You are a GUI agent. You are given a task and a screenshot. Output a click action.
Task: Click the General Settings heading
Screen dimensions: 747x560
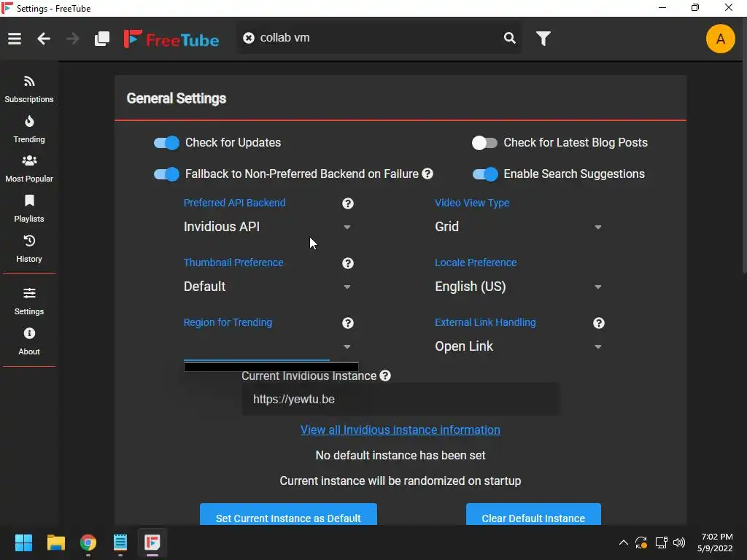[177, 98]
